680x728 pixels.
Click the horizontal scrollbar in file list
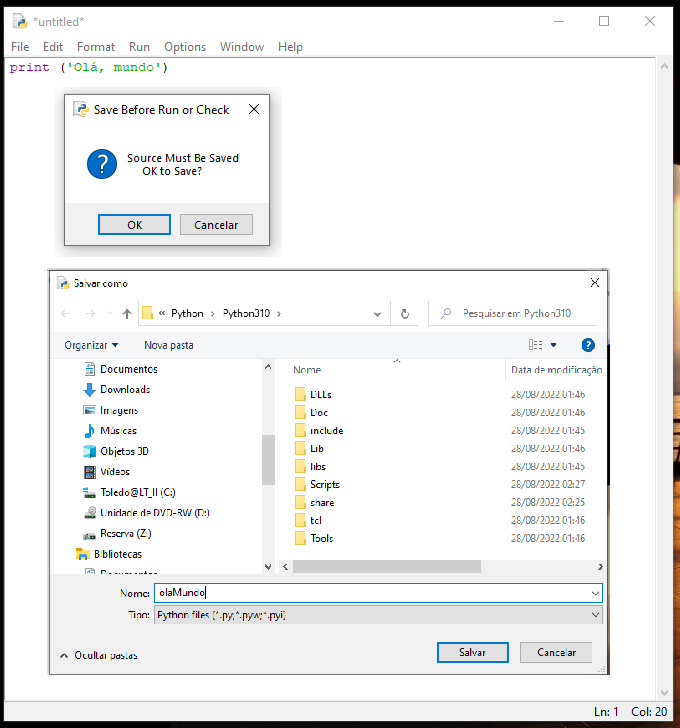click(387, 567)
